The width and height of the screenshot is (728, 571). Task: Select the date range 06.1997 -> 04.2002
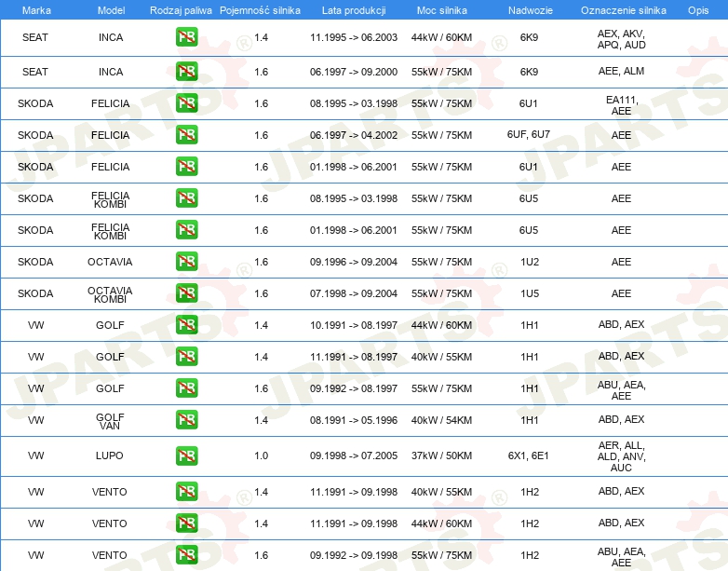click(354, 135)
